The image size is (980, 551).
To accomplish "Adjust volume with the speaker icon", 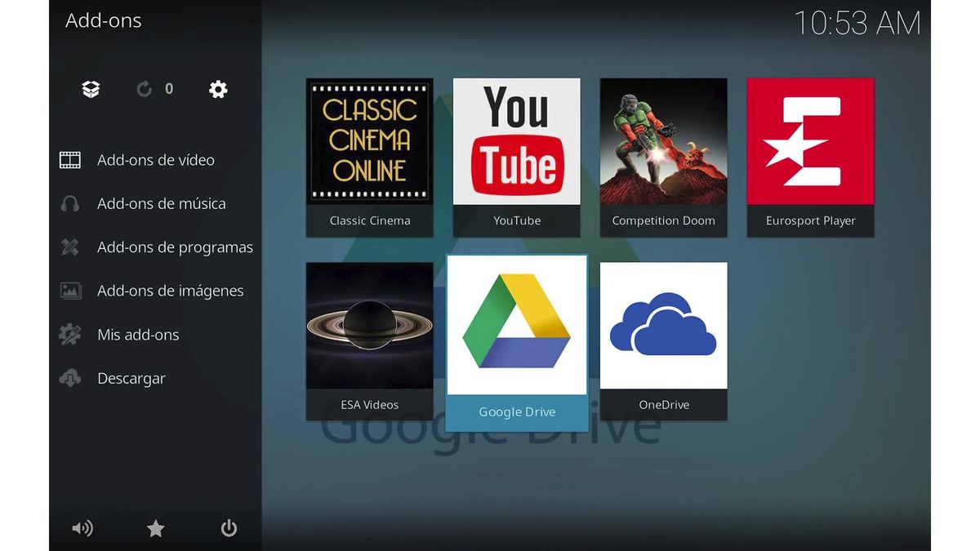I will tap(82, 528).
